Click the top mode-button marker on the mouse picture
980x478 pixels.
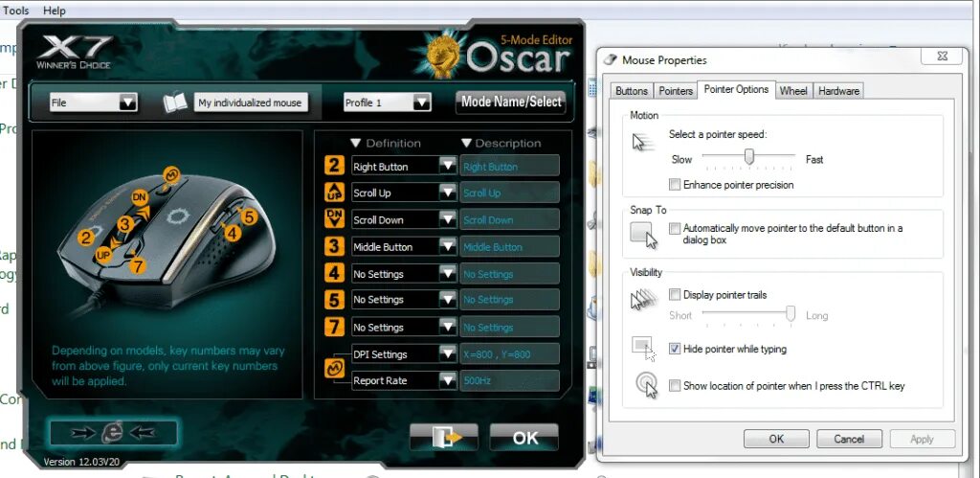tap(170, 175)
